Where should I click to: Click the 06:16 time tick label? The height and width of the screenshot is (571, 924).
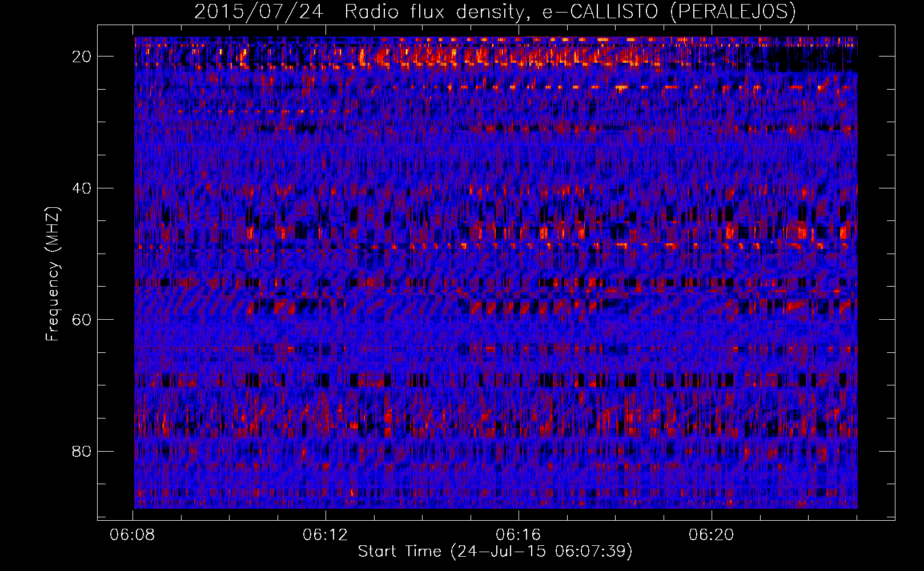(519, 535)
